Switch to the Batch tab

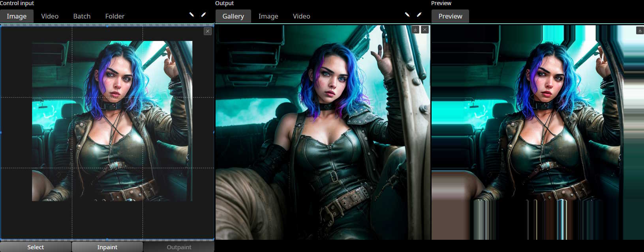click(x=82, y=16)
